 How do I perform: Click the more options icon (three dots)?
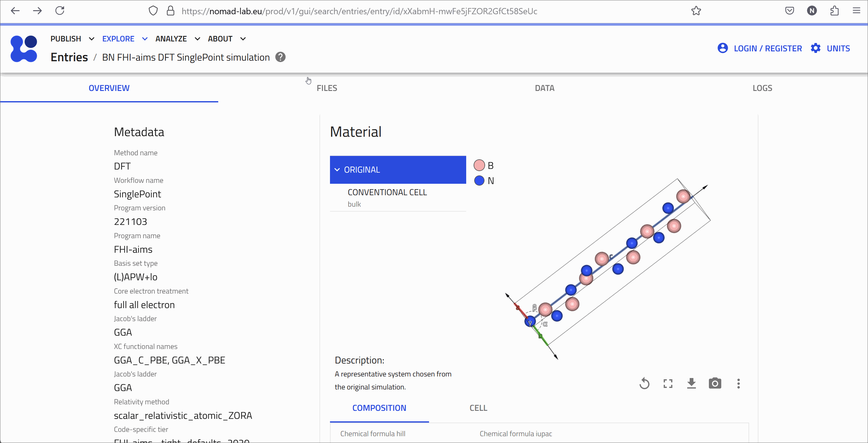click(x=738, y=384)
